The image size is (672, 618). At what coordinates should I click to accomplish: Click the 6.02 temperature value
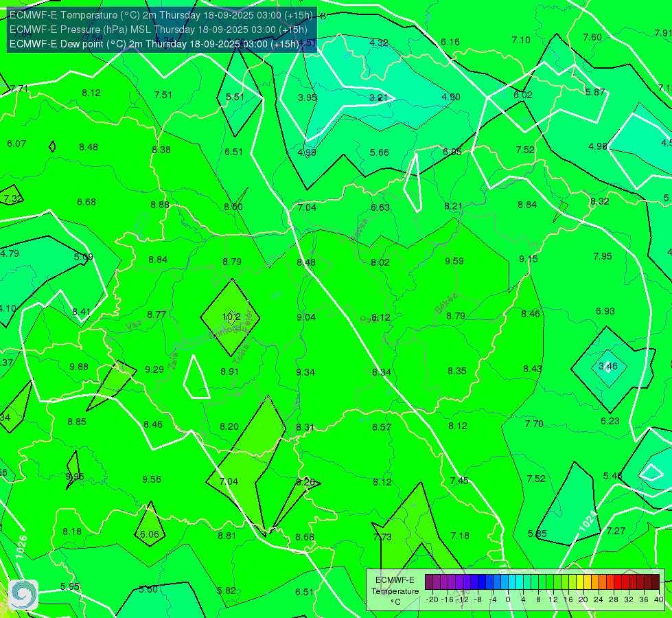[x=523, y=95]
